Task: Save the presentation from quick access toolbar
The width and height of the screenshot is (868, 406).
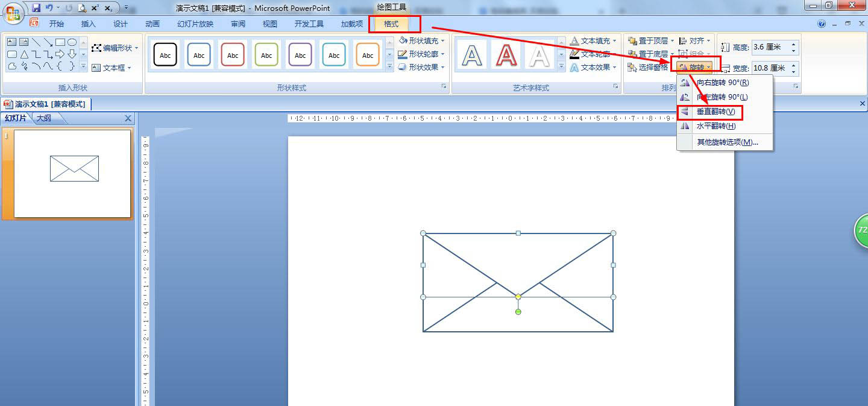Action: pos(36,8)
